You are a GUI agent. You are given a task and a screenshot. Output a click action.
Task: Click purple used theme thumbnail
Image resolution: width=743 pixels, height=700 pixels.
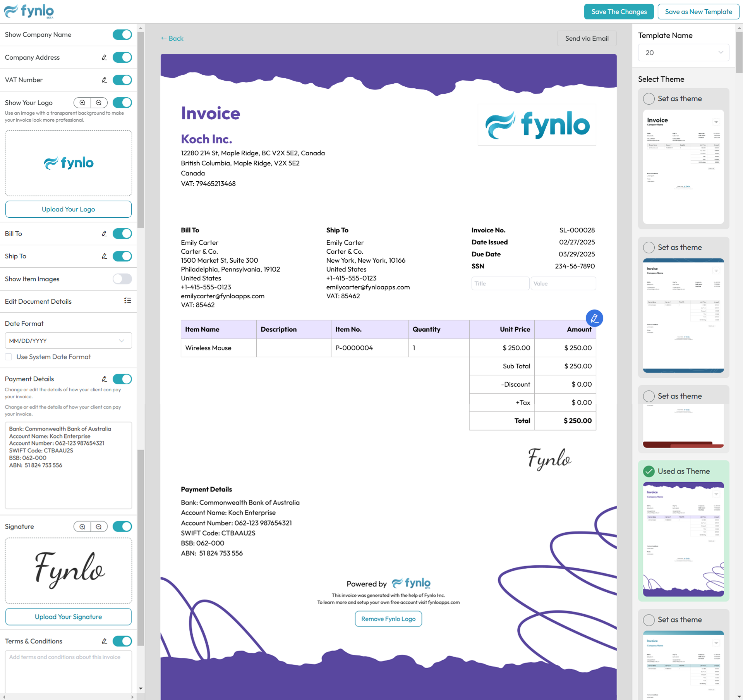[683, 539]
